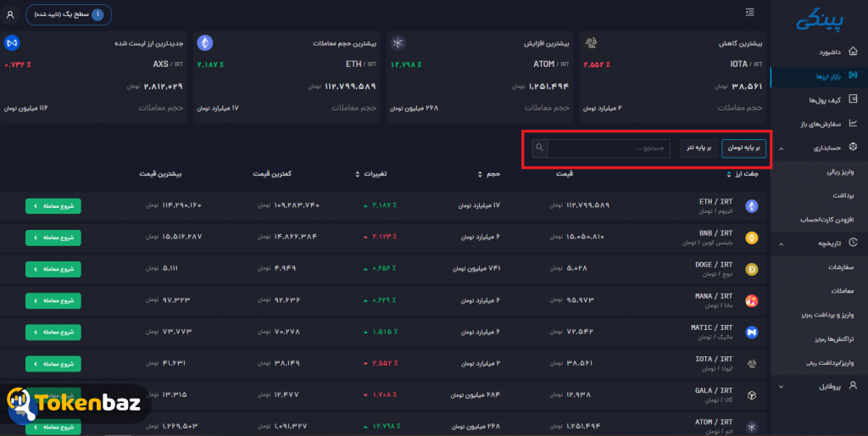The height and width of the screenshot is (436, 868).
Task: Switch to the بر پایه تتر tab
Action: coord(698,148)
